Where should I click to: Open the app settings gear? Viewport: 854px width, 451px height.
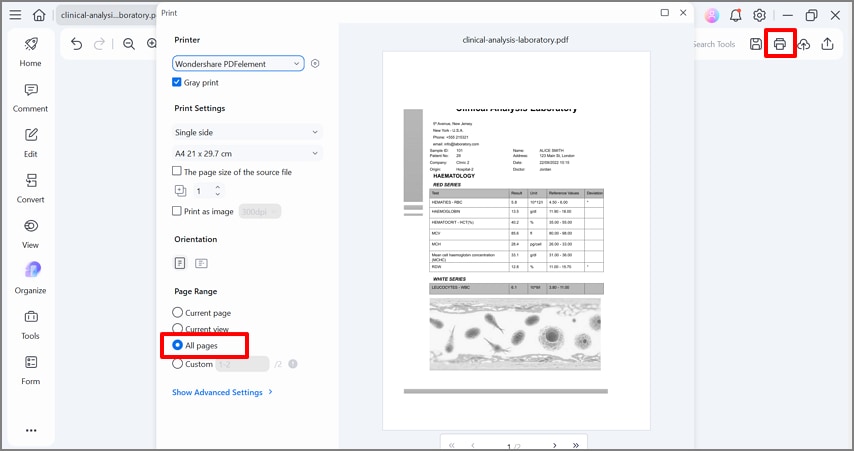pyautogui.click(x=759, y=15)
